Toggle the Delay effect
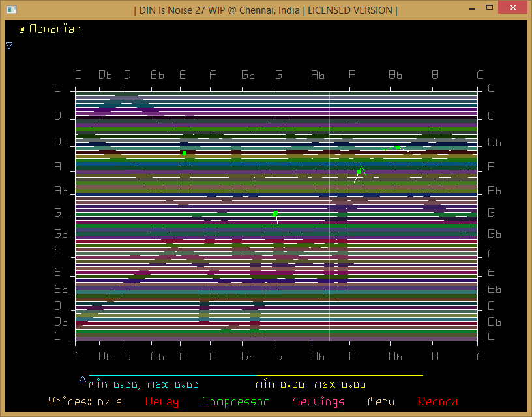The image size is (532, 417). tap(162, 402)
